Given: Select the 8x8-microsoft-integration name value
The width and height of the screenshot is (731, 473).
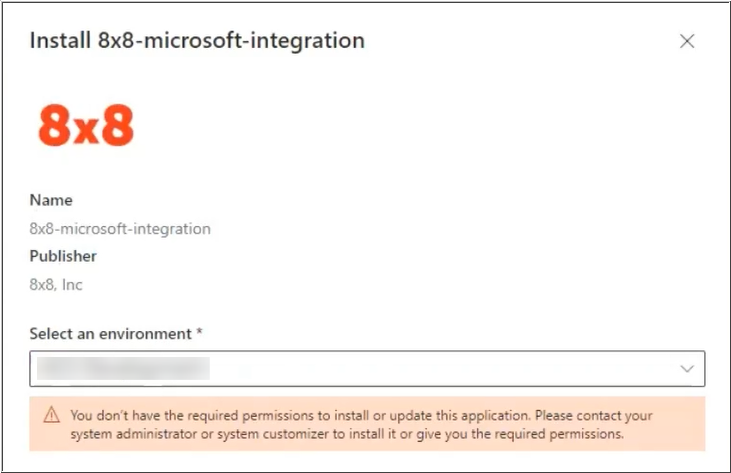Looking at the screenshot, I should click(120, 229).
